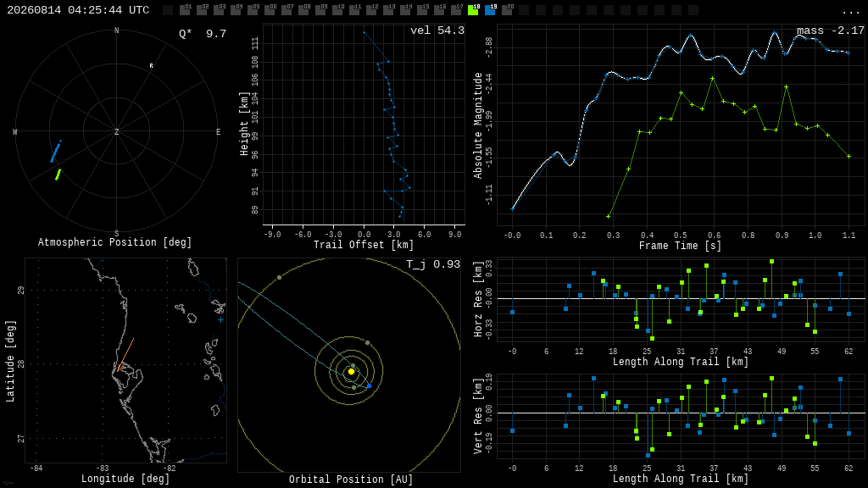Select station box 05 in top bar
Screen dimensions: 868x488
253,10
